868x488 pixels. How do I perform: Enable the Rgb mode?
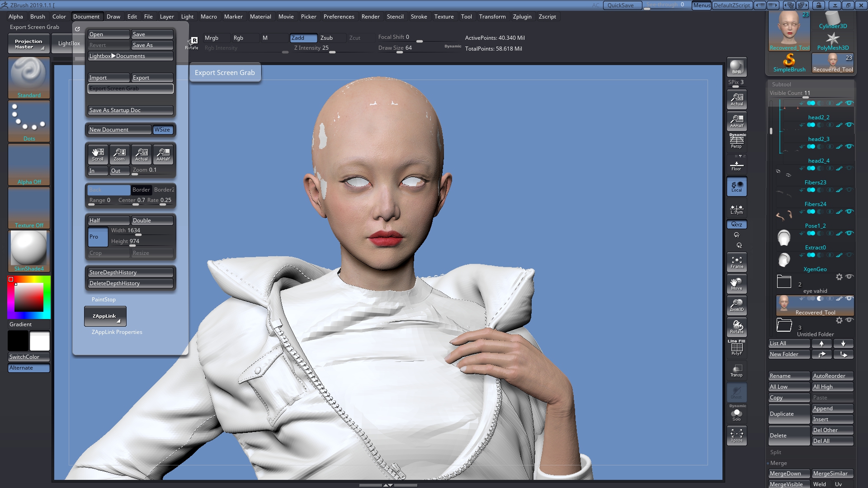245,38
